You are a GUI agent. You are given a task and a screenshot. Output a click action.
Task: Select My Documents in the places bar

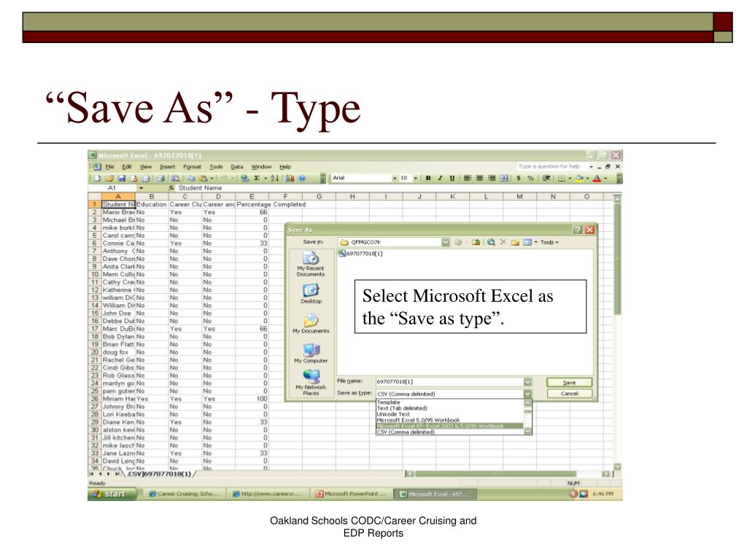311,323
